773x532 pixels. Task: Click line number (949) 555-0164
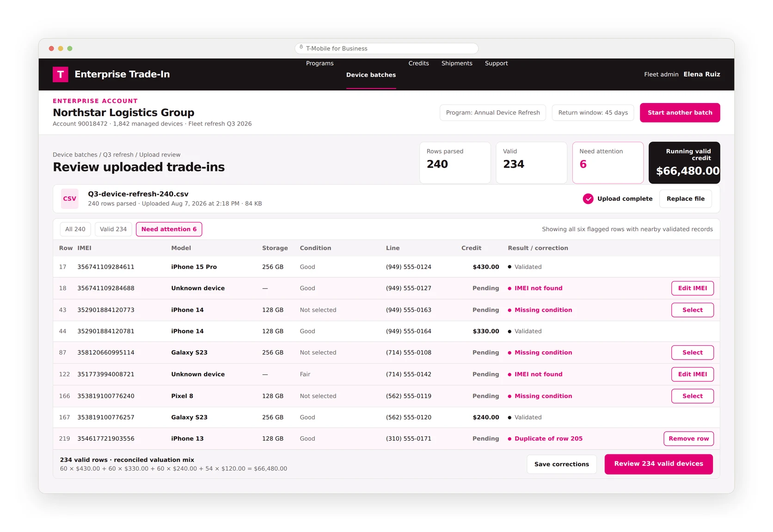pos(409,331)
